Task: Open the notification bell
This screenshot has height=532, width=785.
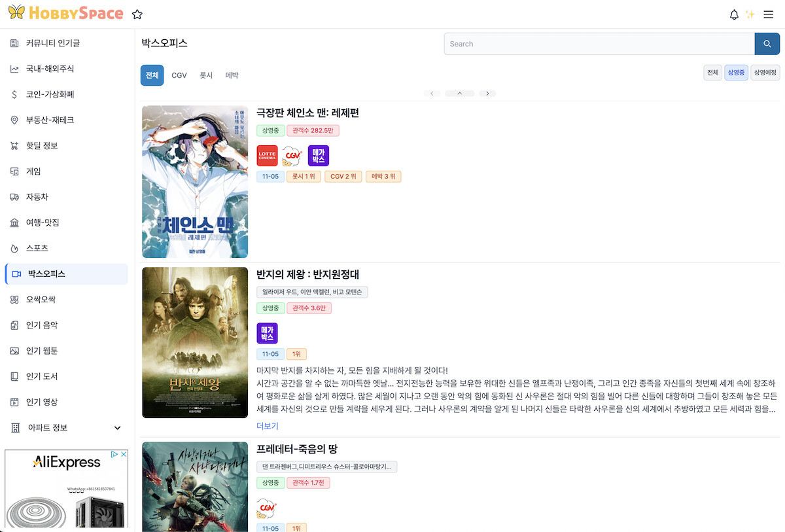Action: (x=734, y=14)
